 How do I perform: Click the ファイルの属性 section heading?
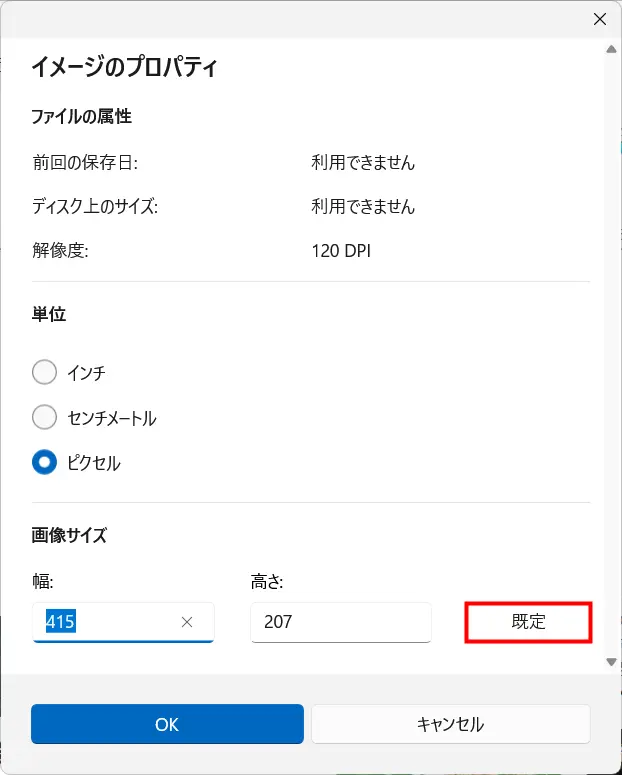click(82, 117)
